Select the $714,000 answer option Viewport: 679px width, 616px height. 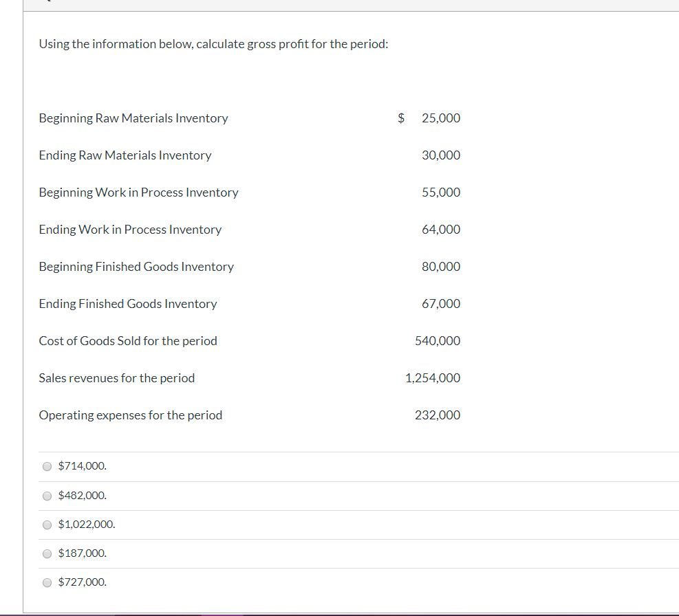(47, 466)
